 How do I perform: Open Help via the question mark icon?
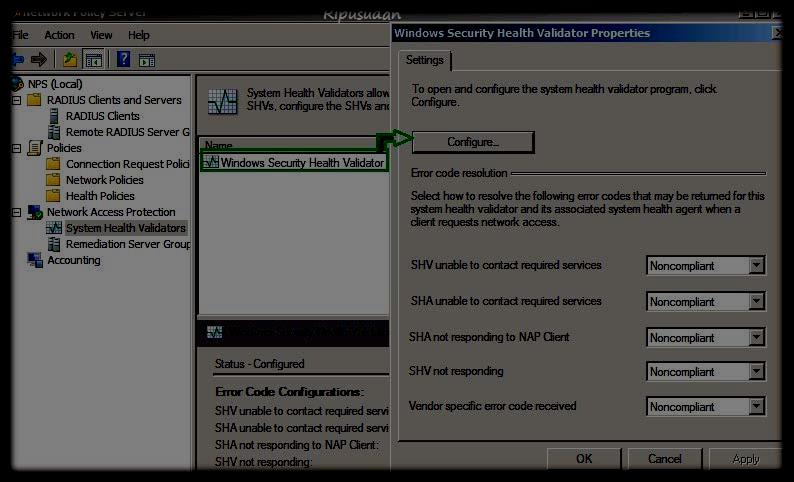pos(124,60)
